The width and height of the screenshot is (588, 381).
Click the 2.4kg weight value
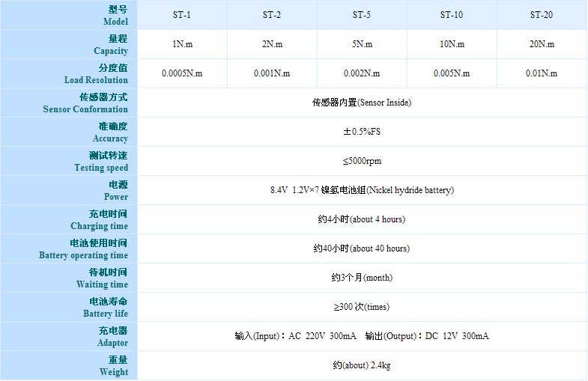click(x=362, y=365)
